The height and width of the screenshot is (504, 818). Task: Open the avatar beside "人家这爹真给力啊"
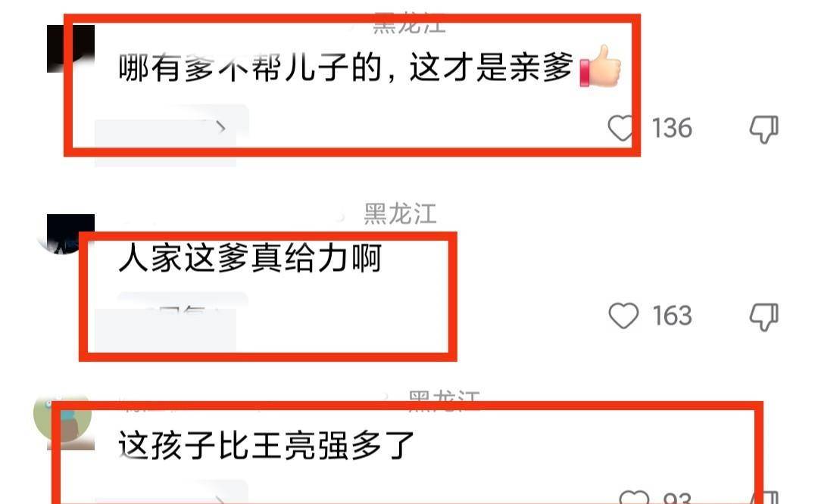pyautogui.click(x=68, y=235)
